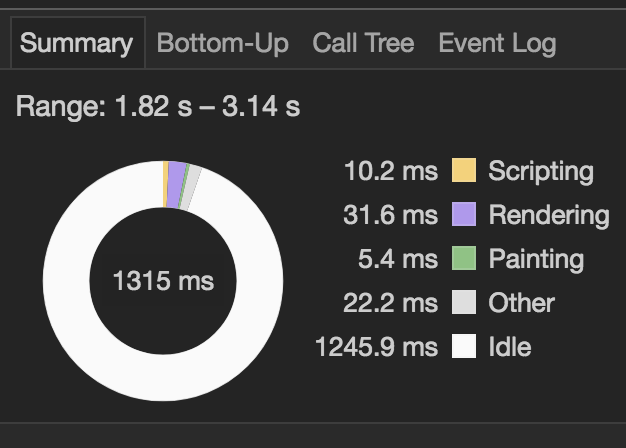Click the 31.6 ms Rendering value
This screenshot has width=626, height=448.
pyautogui.click(x=390, y=215)
